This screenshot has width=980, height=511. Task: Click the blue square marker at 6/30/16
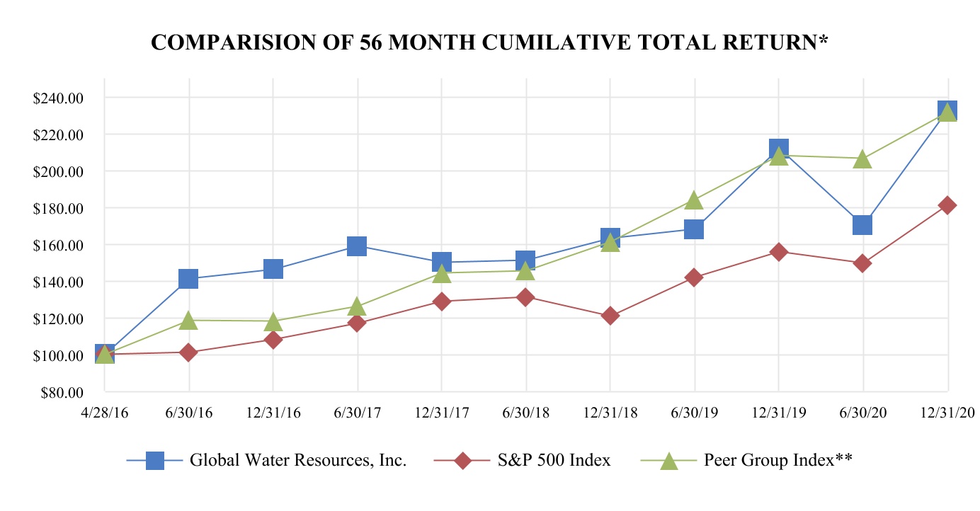pyautogui.click(x=188, y=278)
